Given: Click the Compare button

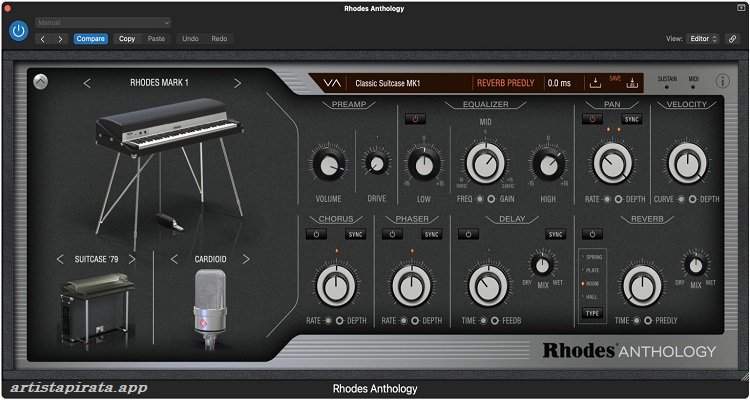Looking at the screenshot, I should coord(90,39).
